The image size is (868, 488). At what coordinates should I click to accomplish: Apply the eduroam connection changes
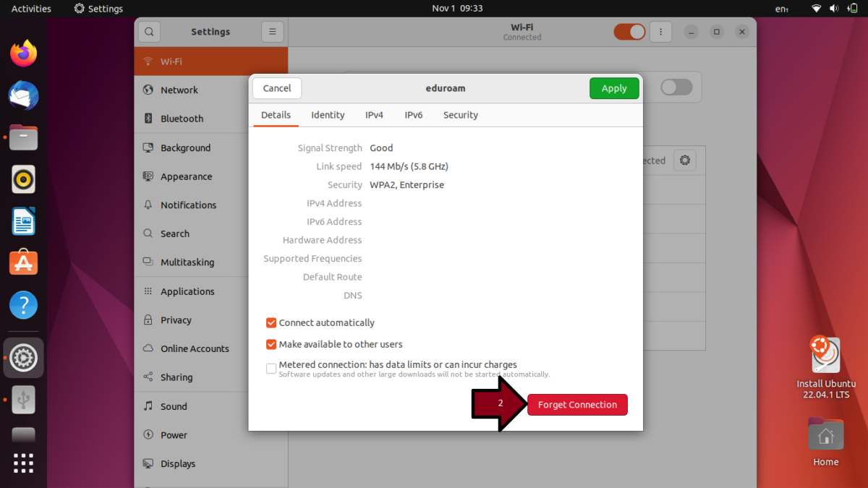[614, 87]
